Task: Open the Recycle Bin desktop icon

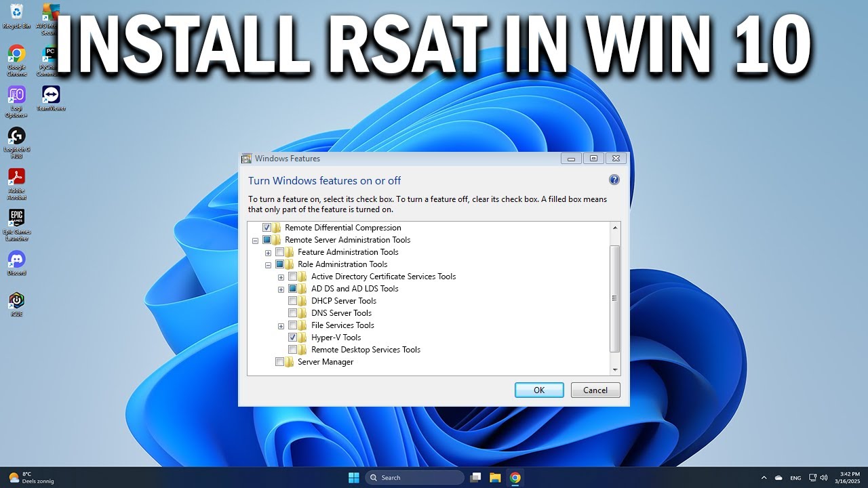Action: point(16,16)
